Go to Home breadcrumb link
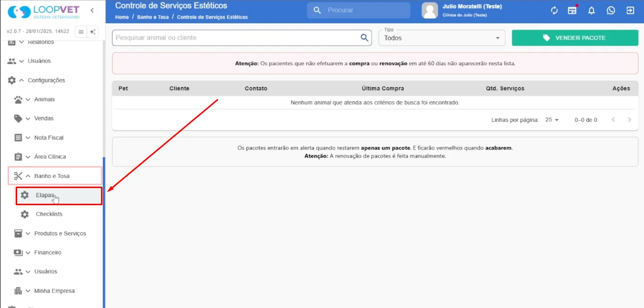644x308 pixels. click(x=122, y=17)
